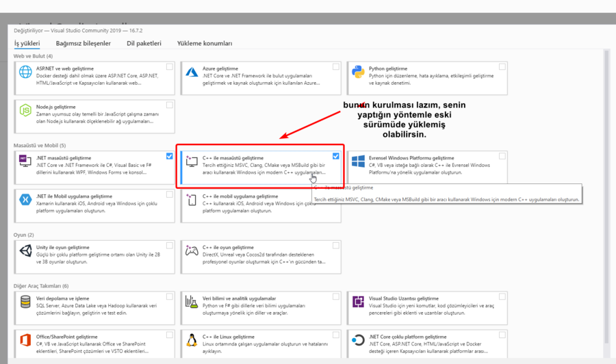
Task: Click the .NET masaüstü geliştirme icon
Action: pyautogui.click(x=25, y=161)
